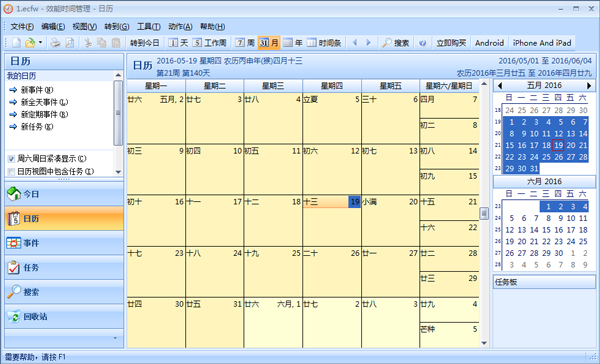Click the 星期一 column header
Viewport: 600px width, 364px height.
coord(156,86)
